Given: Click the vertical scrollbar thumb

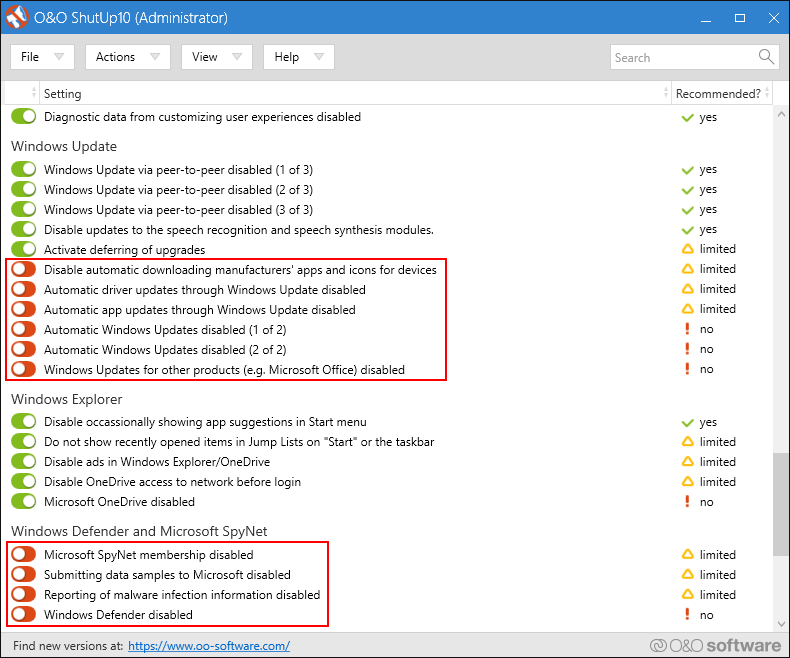Looking at the screenshot, I should 781,504.
